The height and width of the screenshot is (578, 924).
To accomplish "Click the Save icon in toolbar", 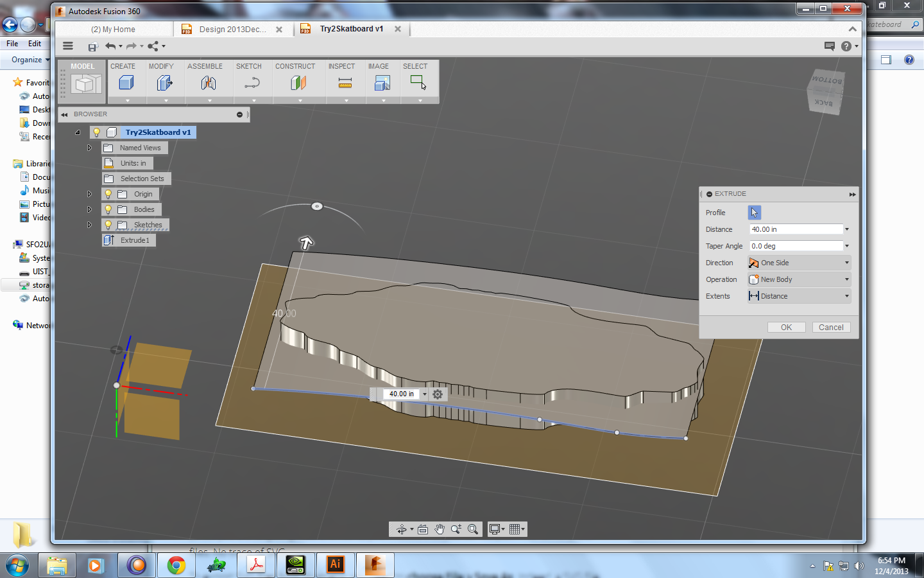I will click(93, 46).
